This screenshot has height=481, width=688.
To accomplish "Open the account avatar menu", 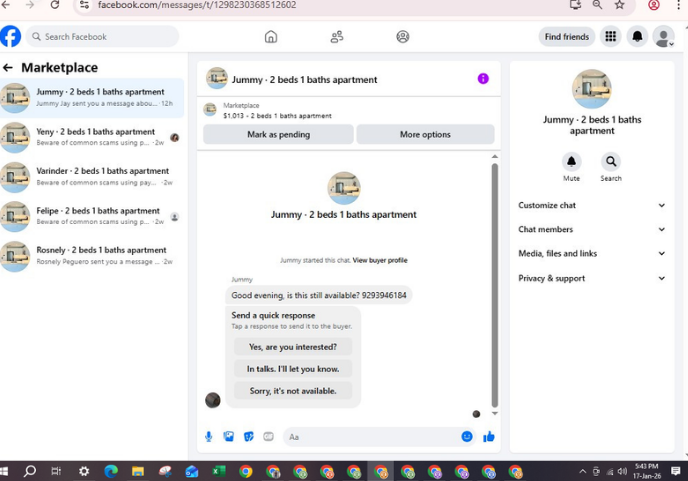I will tap(663, 36).
